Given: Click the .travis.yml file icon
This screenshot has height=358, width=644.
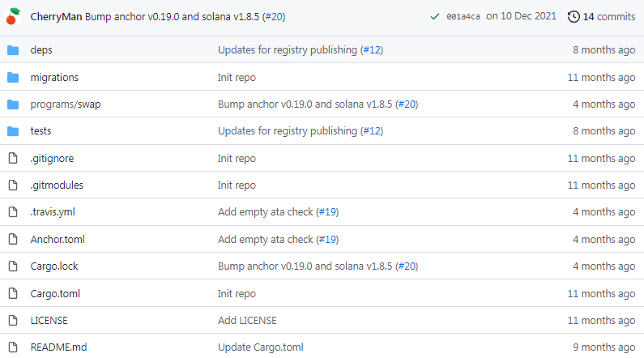Looking at the screenshot, I should click(13, 212).
